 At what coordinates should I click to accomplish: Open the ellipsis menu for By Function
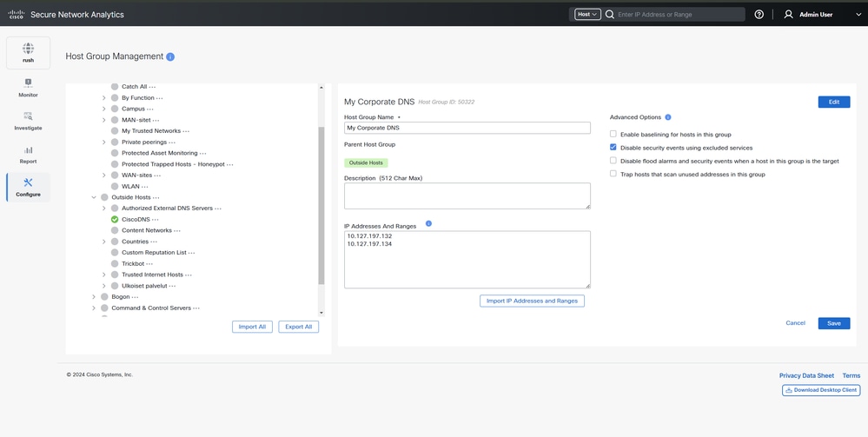click(159, 98)
